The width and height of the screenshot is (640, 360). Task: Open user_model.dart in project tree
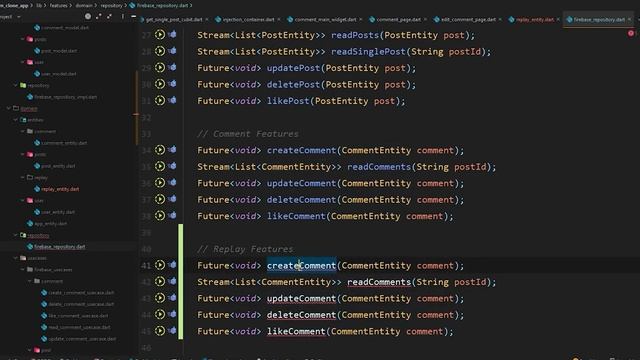click(x=59, y=73)
